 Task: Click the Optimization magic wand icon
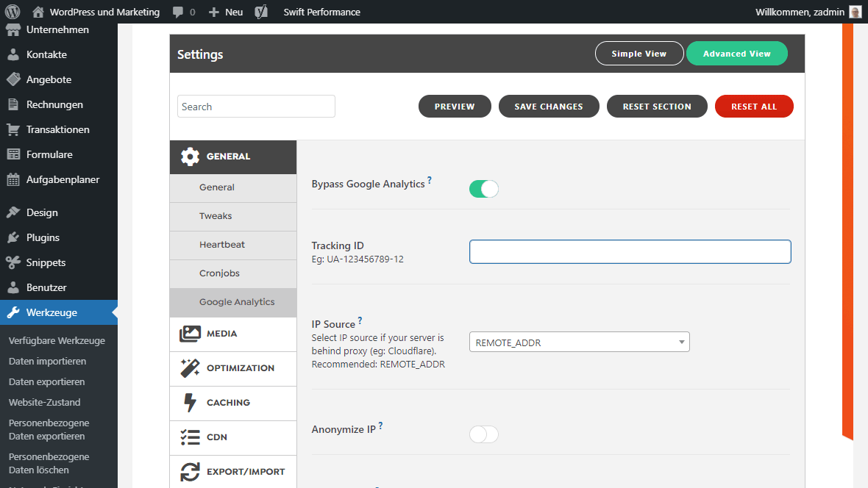[190, 368]
